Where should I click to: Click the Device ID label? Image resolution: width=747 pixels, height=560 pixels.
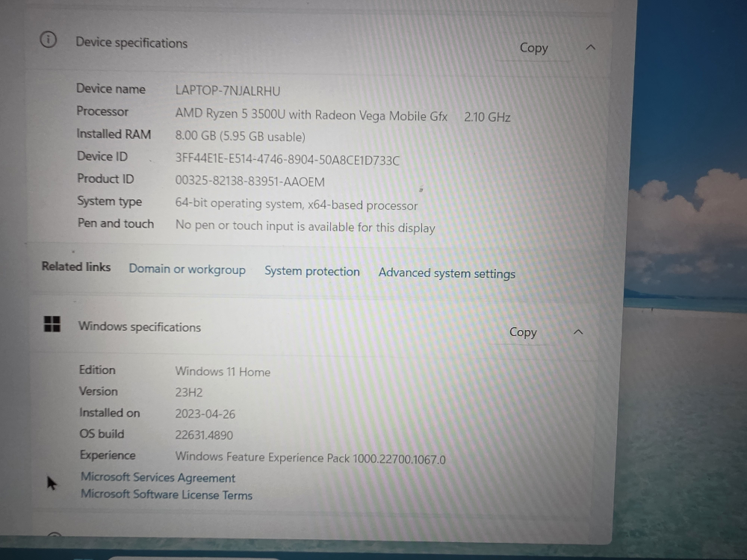pyautogui.click(x=102, y=156)
